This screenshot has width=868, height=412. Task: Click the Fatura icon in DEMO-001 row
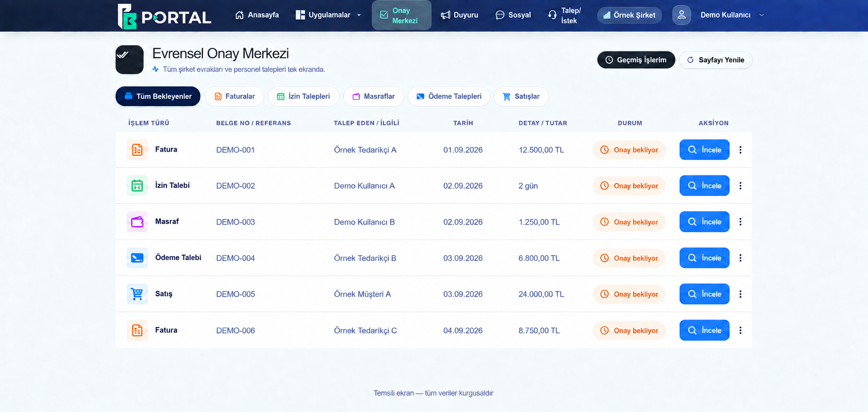(x=137, y=150)
